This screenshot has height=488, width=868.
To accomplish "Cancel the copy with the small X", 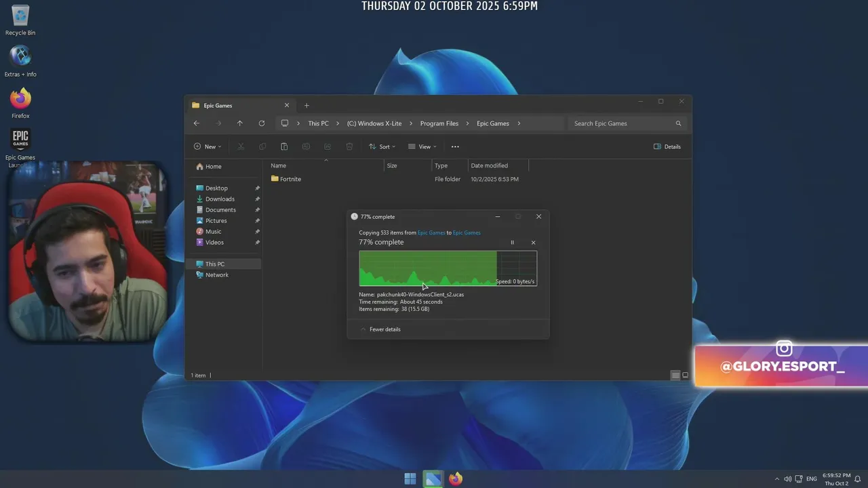I will [533, 243].
